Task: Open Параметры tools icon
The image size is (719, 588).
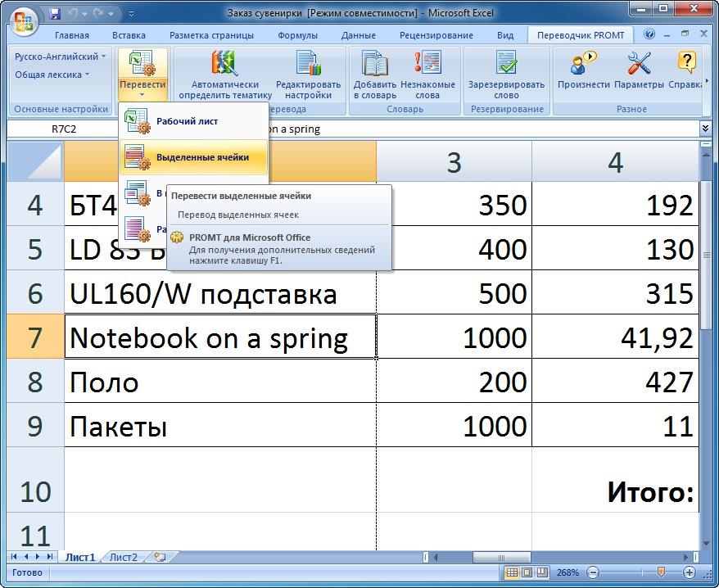Action: tap(639, 63)
